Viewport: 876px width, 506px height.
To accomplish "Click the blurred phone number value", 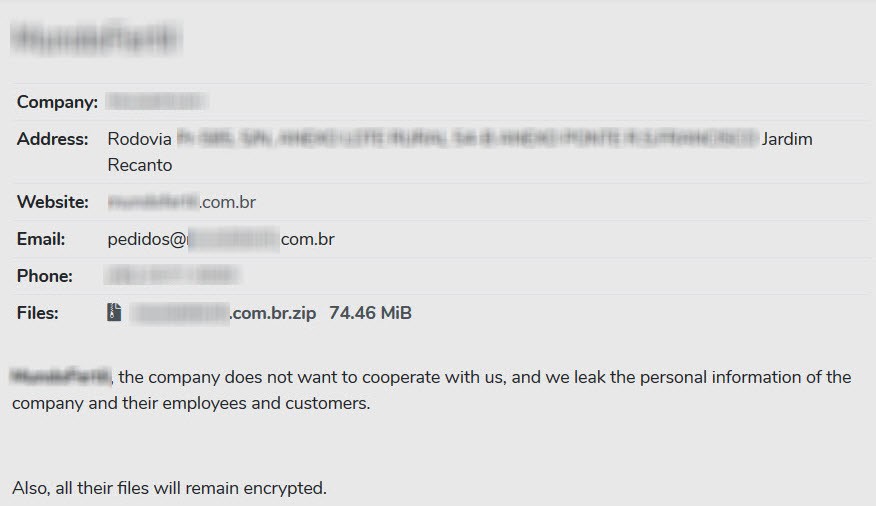I will coord(172,276).
